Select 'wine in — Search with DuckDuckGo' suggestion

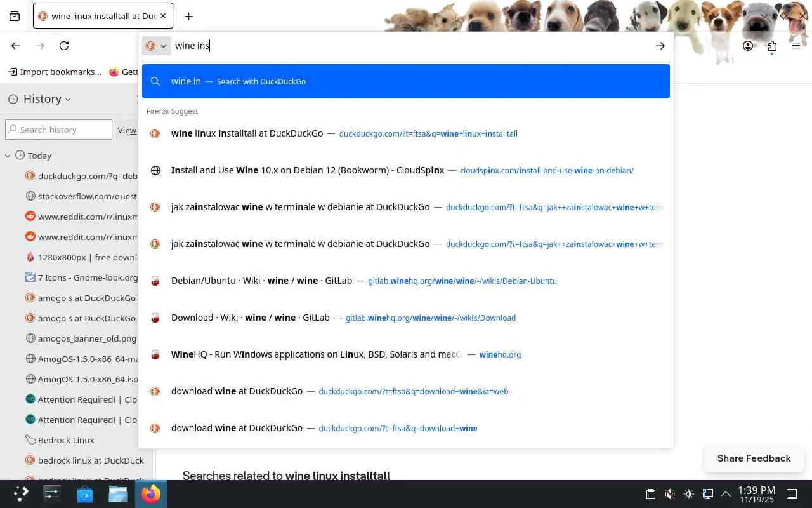pos(406,81)
